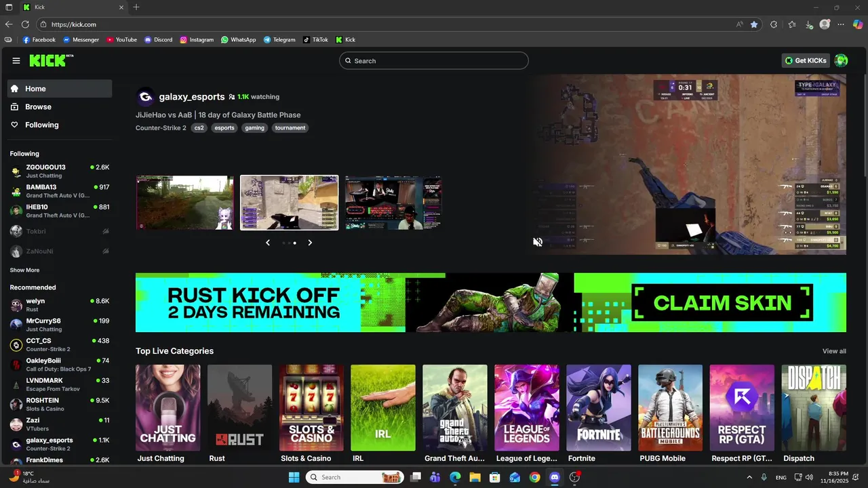
Task: Open Discord from the taskbar
Action: click(555, 477)
